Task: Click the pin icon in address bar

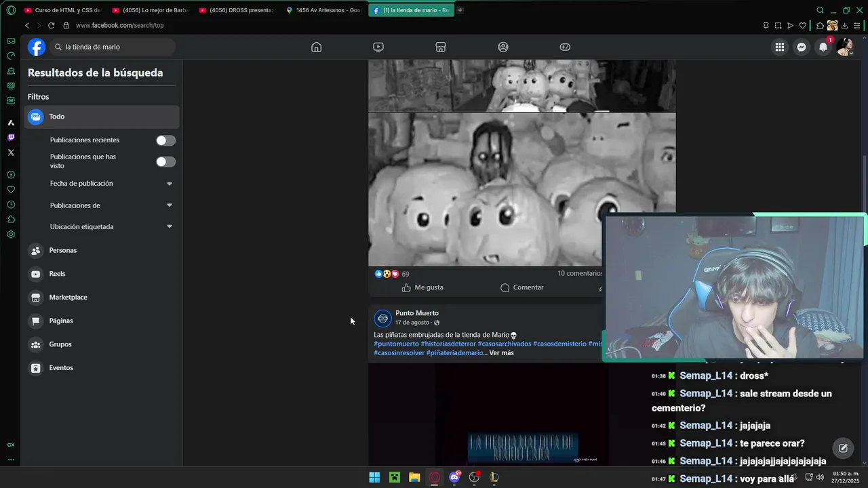Action: pos(766,26)
